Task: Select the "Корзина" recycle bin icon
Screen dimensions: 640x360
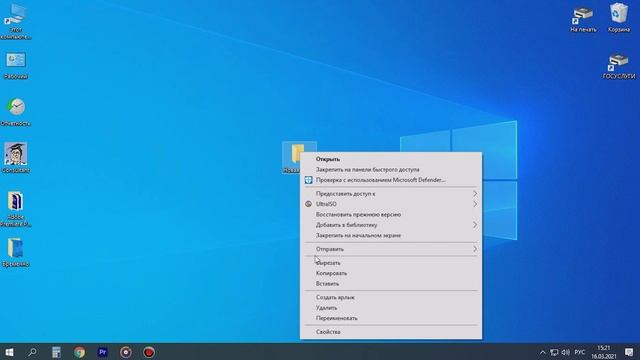Action: click(x=619, y=18)
